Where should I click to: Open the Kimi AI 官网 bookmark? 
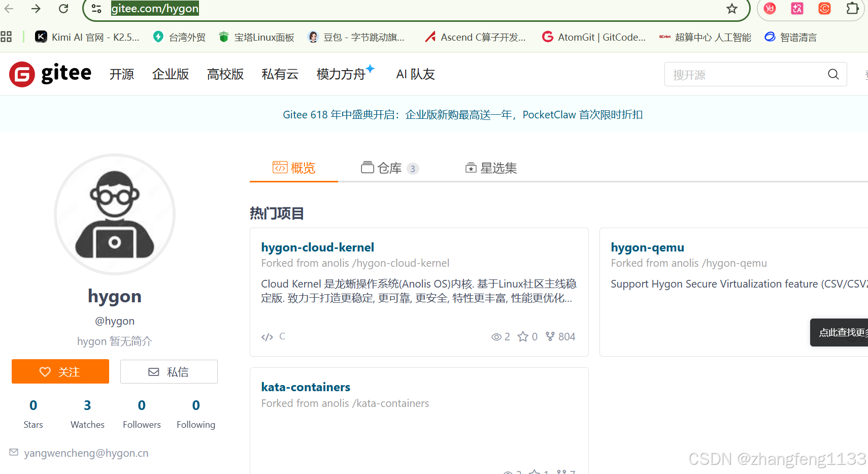click(87, 37)
